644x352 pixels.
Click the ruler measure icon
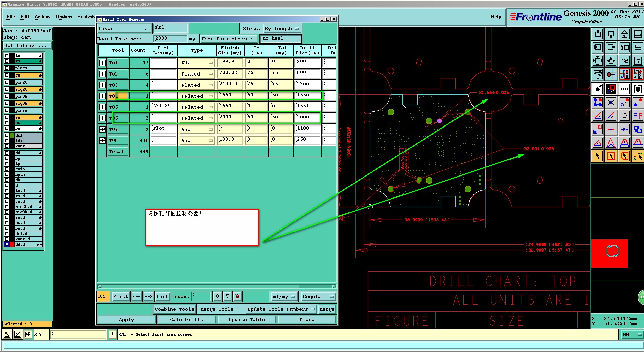[624, 89]
